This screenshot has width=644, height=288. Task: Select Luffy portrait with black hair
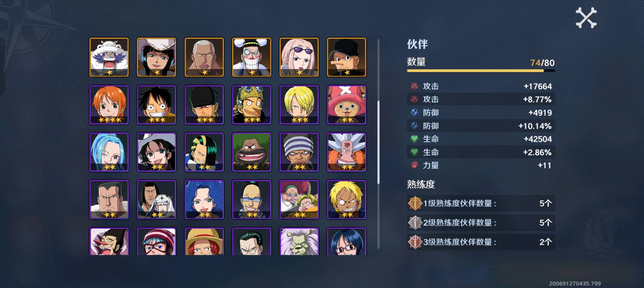[157, 105]
